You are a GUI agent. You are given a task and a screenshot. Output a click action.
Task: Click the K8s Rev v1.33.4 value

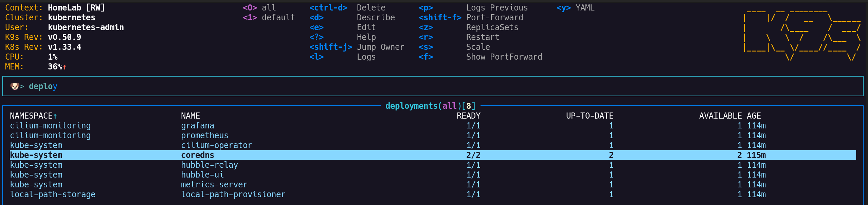tap(65, 47)
